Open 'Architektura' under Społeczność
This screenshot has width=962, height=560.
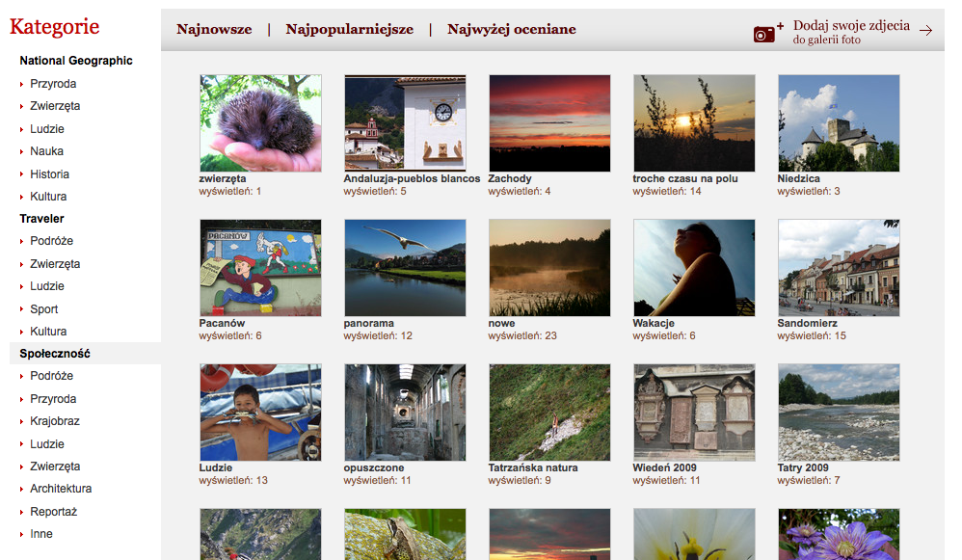point(61,489)
